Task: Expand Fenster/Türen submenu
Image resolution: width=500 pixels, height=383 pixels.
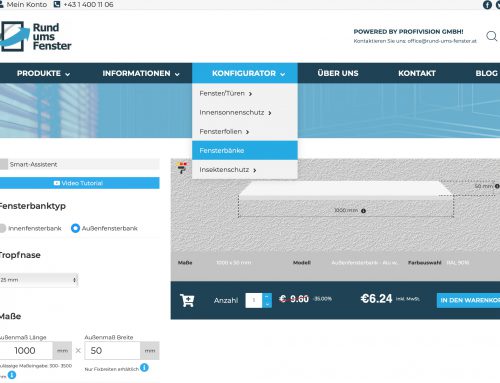Action: [244, 94]
